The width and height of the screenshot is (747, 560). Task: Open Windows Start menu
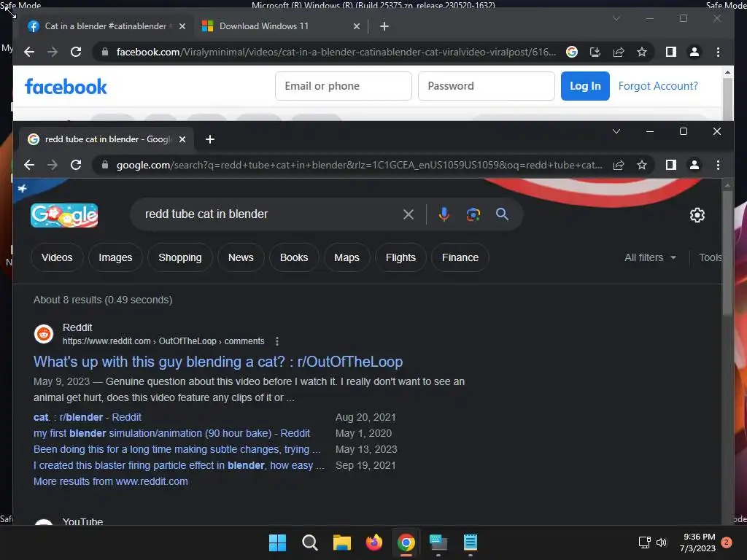(277, 542)
